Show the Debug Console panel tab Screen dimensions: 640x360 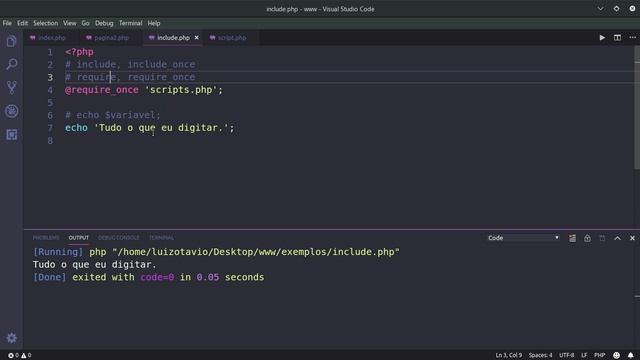pos(118,238)
